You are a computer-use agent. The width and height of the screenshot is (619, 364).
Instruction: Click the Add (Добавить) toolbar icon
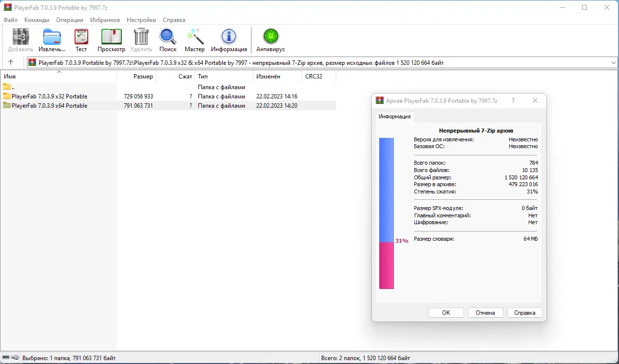[20, 37]
